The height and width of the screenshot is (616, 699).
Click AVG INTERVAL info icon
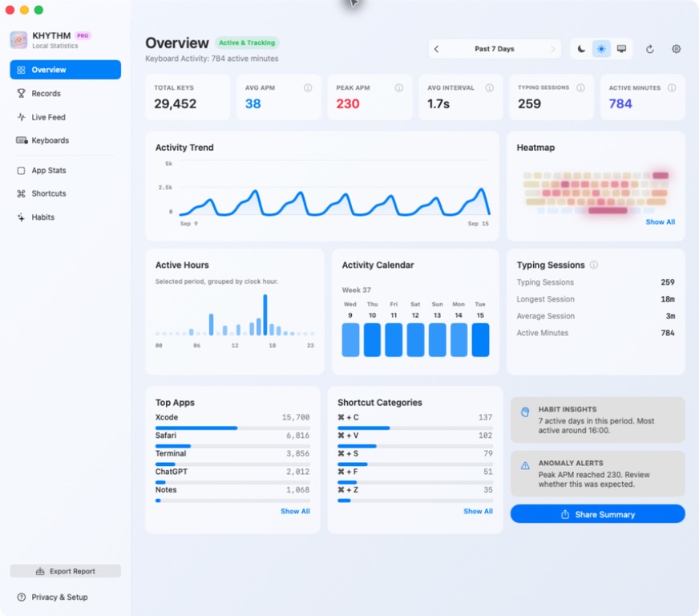coord(489,88)
